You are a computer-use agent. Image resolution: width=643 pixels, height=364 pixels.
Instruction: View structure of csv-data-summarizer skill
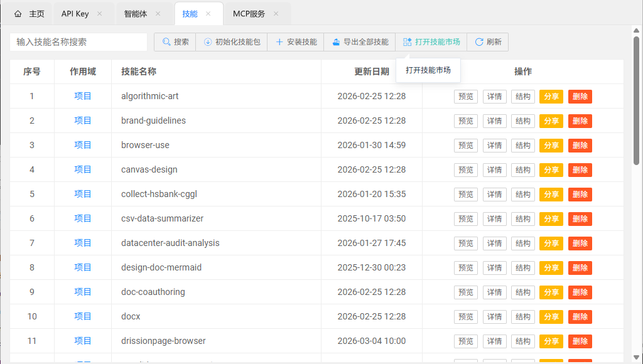[x=522, y=219]
